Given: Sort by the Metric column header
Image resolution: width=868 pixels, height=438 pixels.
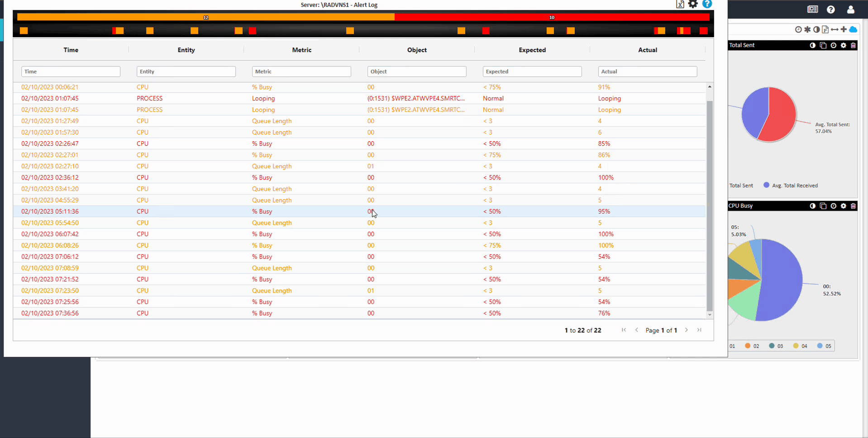Looking at the screenshot, I should click(301, 50).
